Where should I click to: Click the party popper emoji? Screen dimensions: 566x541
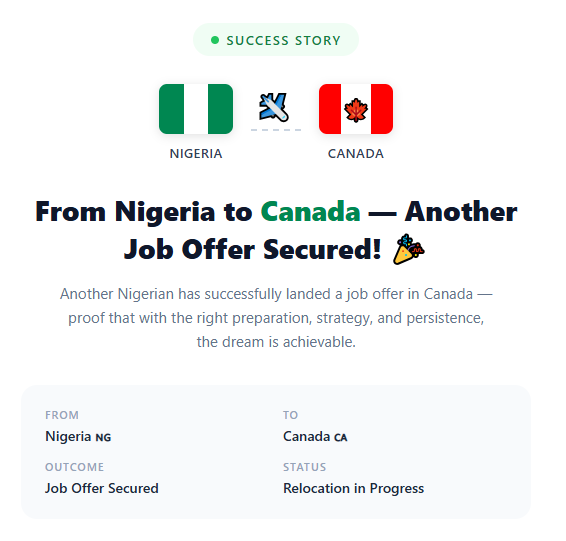point(409,249)
